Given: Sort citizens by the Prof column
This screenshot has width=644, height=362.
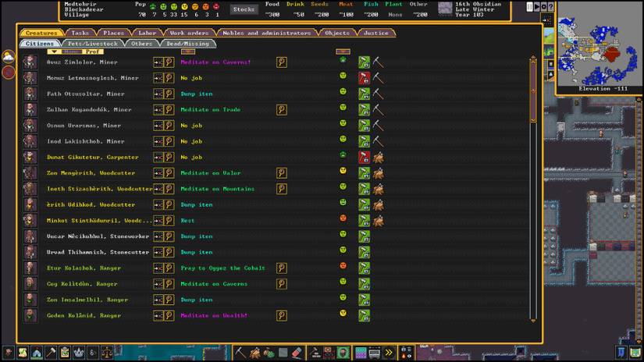Looking at the screenshot, I should coord(92,52).
